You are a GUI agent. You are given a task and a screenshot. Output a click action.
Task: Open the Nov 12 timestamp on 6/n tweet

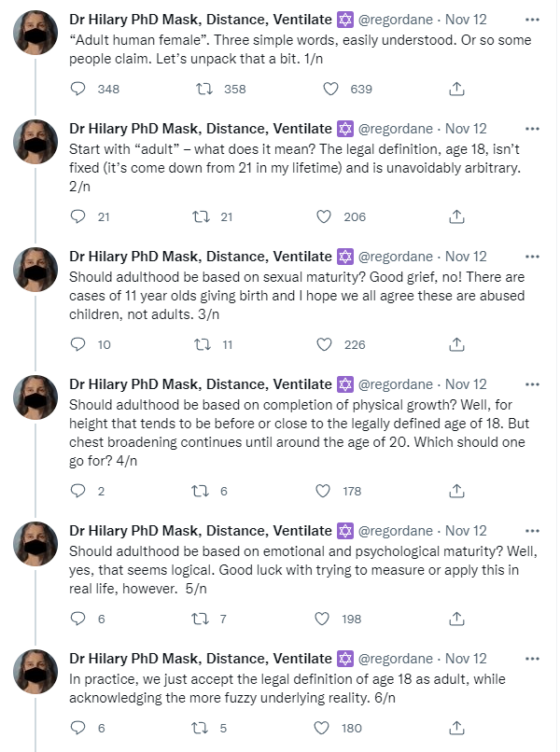point(466,659)
